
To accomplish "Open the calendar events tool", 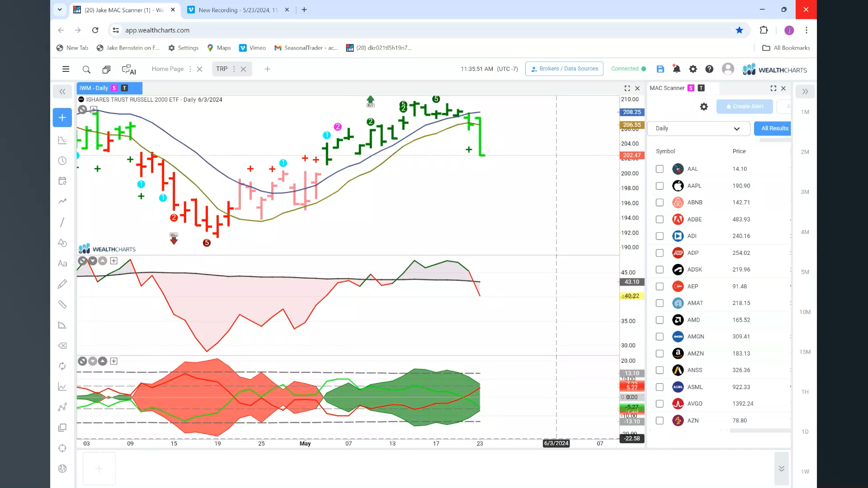I will (x=62, y=181).
